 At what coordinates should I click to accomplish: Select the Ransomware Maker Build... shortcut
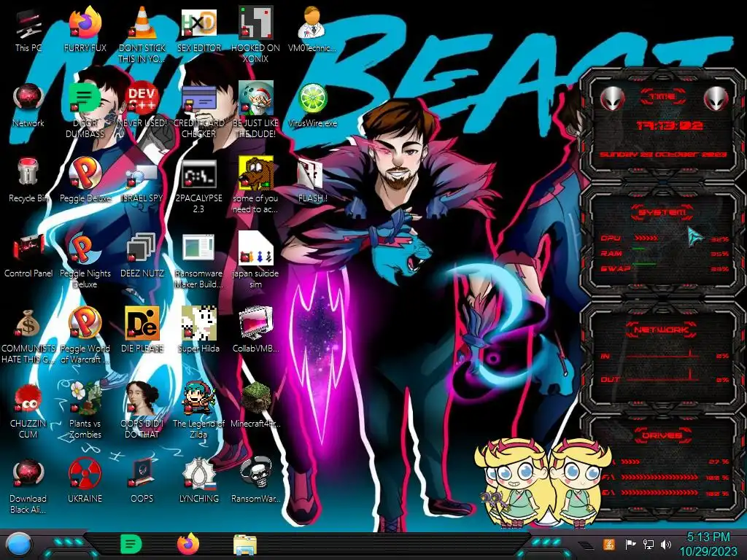(x=198, y=260)
